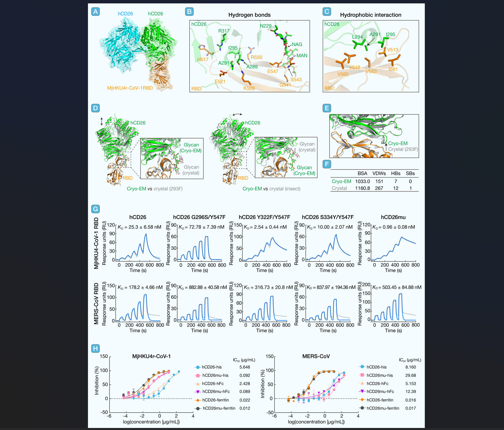
Task: Select the panel C label badge
Action: (x=326, y=12)
